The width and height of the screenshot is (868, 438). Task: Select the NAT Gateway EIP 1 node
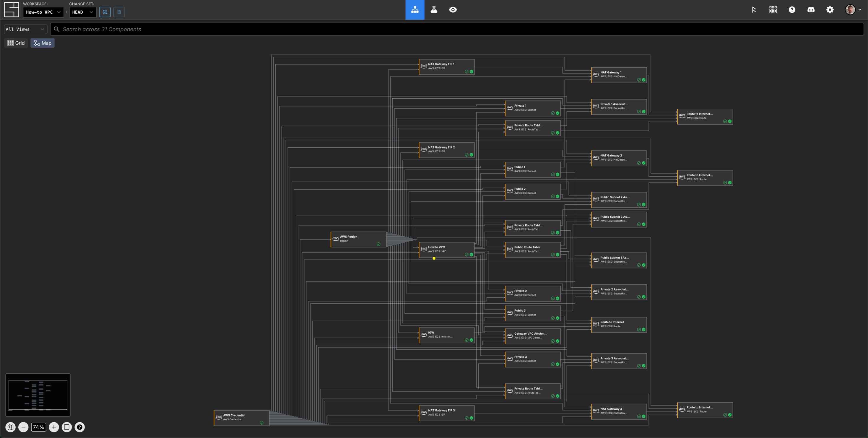click(x=446, y=67)
